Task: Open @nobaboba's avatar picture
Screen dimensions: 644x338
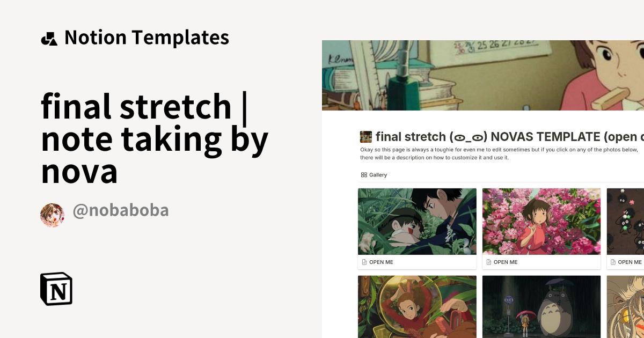Action: 52,210
